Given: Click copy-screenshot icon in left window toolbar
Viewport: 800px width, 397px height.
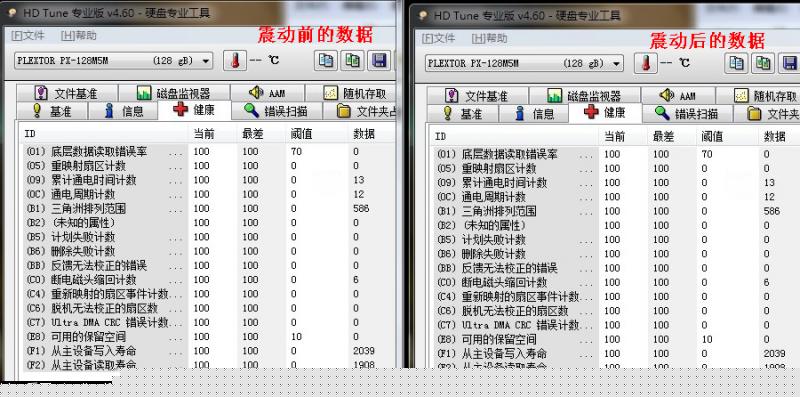Looking at the screenshot, I should pyautogui.click(x=353, y=61).
